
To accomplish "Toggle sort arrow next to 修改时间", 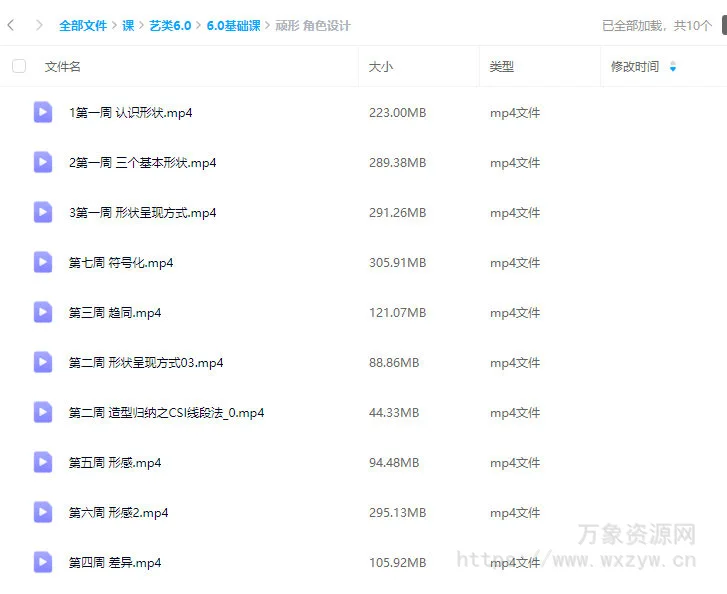I will coord(672,67).
